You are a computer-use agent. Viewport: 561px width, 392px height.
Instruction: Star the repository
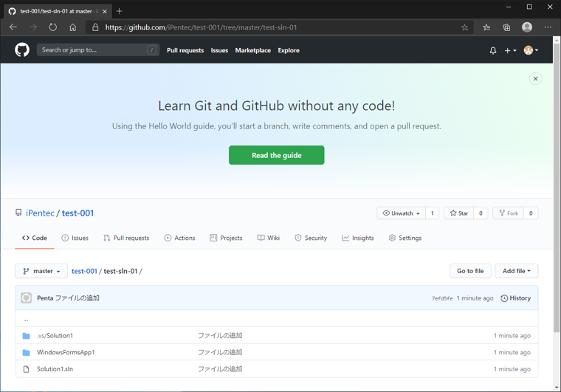pos(458,213)
